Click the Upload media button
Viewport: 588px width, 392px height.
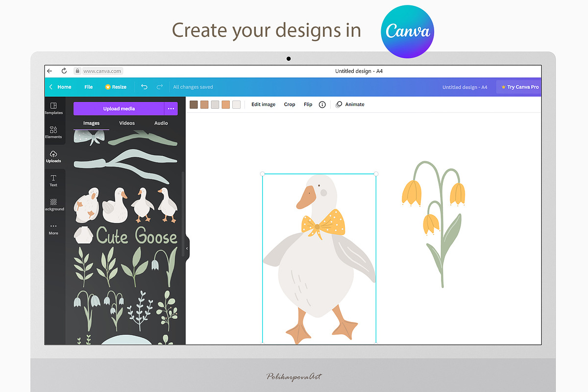pos(119,109)
